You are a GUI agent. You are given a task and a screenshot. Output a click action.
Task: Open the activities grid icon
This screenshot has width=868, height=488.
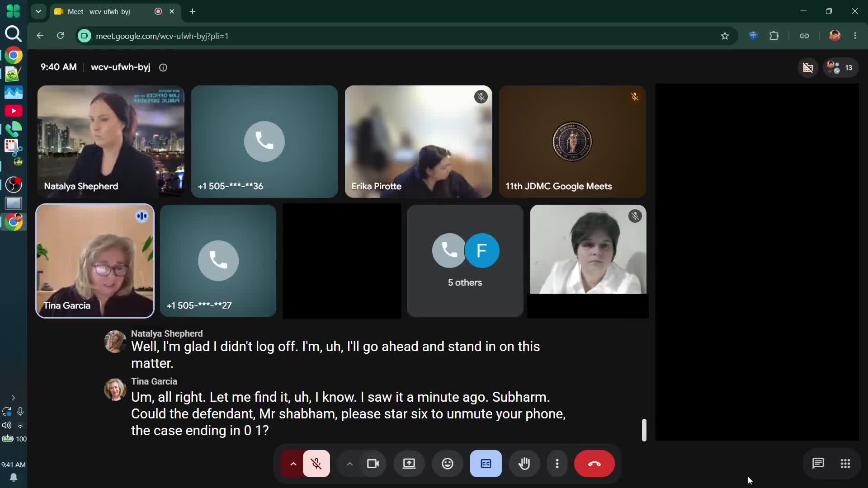845,464
